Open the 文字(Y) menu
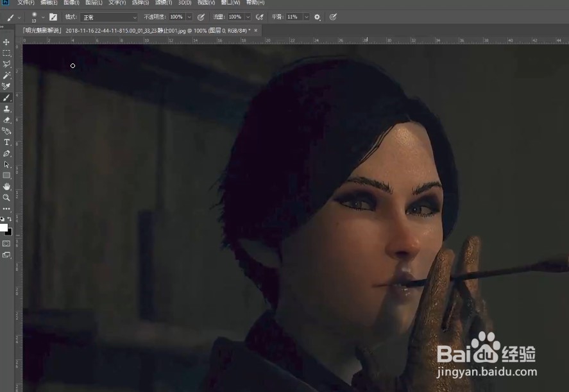Screen dimensions: 569x392 coord(117,3)
